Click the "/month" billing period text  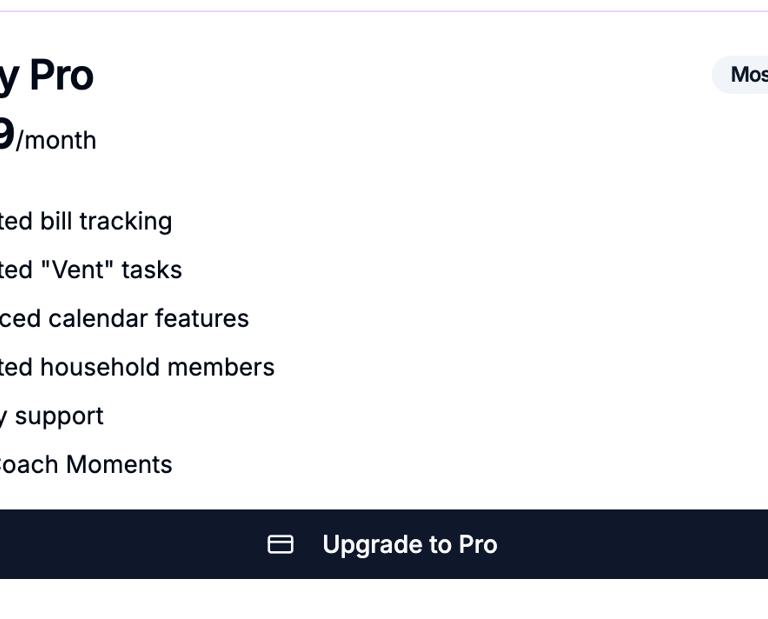(x=56, y=141)
